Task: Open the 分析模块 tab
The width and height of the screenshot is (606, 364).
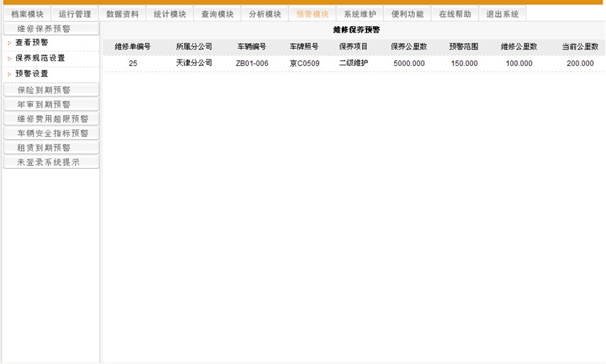Action: (x=265, y=14)
